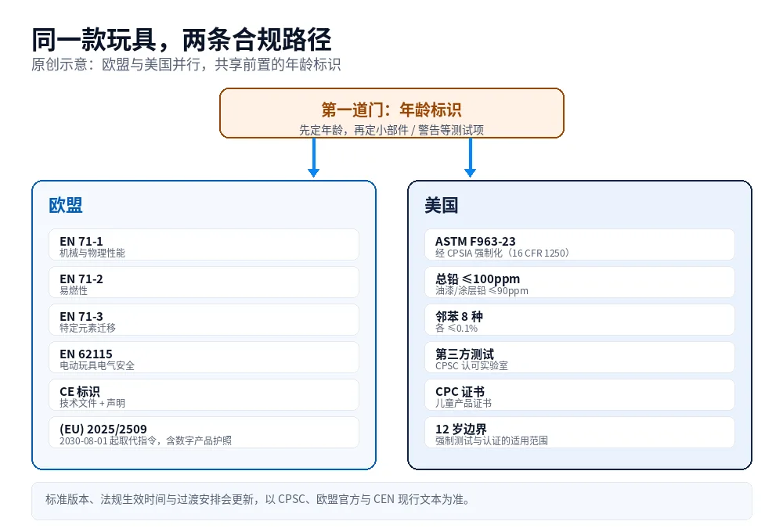Viewport: 783px width, 532px height.
Task: Select the CE 标识 card
Action: [204, 395]
